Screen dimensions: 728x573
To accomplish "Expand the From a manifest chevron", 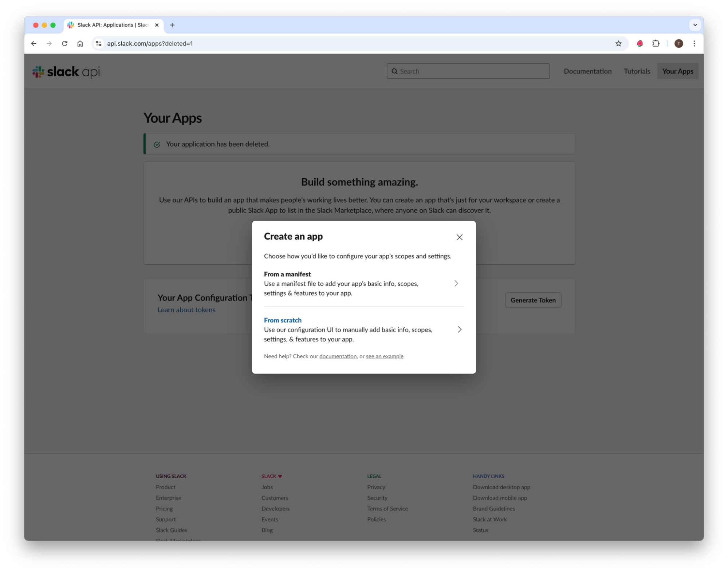I will pos(456,283).
